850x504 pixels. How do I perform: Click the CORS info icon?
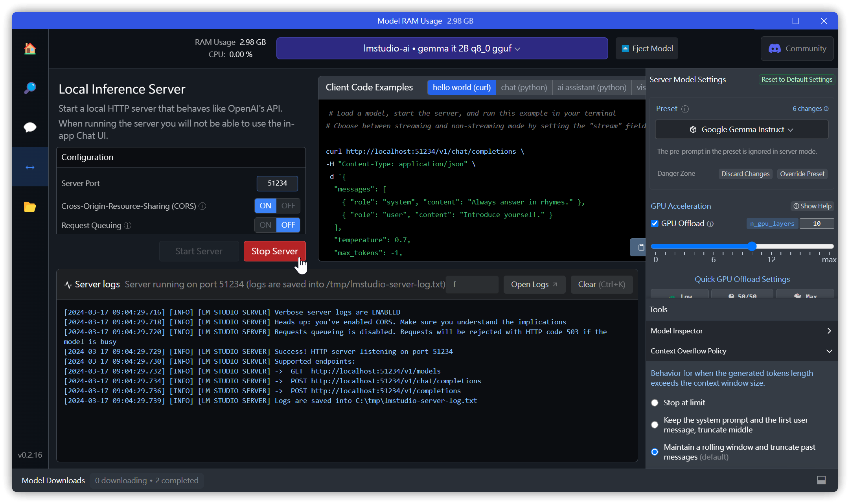click(202, 206)
